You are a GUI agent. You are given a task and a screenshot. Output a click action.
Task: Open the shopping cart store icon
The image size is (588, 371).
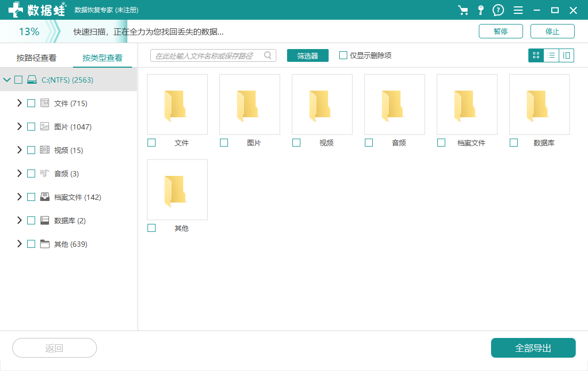coord(463,10)
